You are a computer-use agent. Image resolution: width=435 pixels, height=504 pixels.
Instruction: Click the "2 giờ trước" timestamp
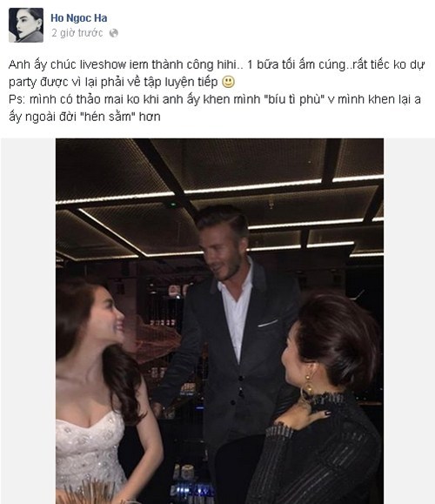[x=77, y=33]
